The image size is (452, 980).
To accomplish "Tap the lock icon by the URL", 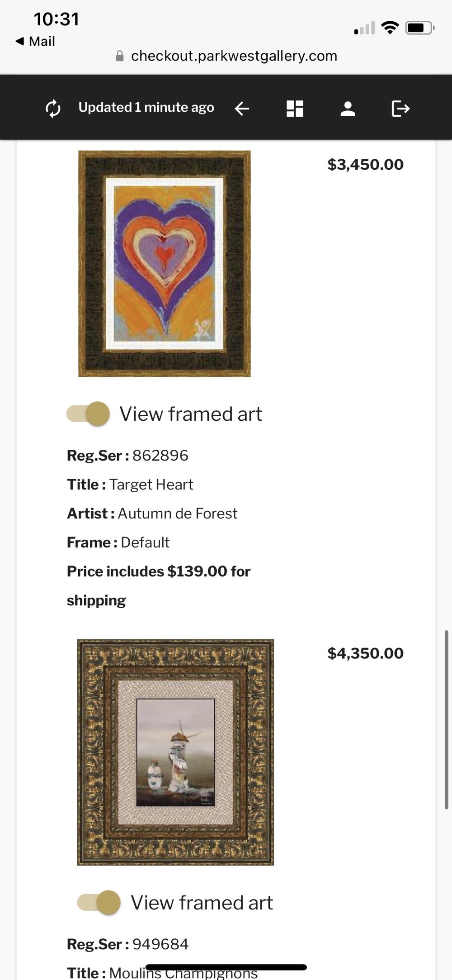I will click(x=120, y=56).
